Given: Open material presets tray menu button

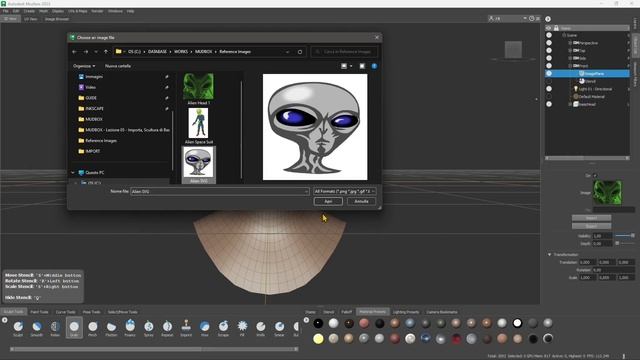Looking at the screenshot, I should point(306,320).
